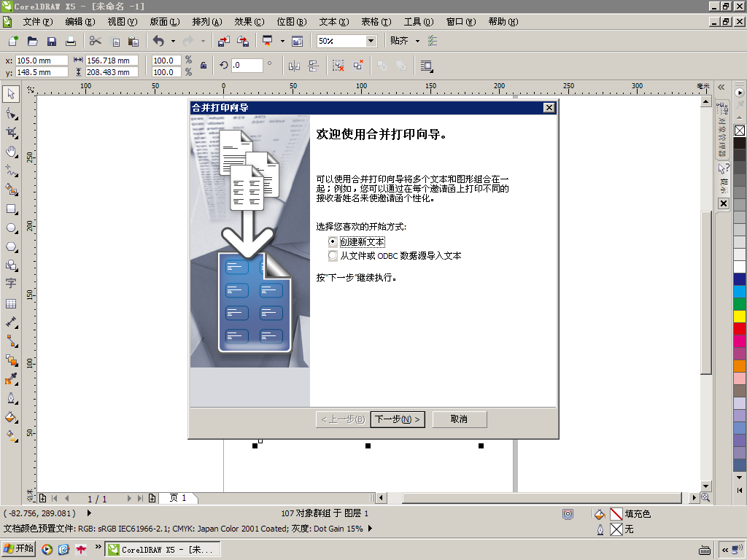Select the Table tool
The height and width of the screenshot is (560, 747).
(11, 303)
